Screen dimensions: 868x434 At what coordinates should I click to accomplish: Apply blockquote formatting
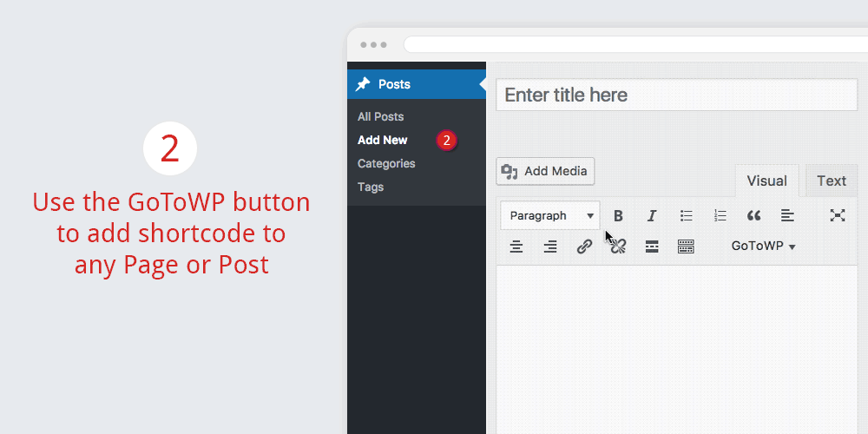point(754,216)
